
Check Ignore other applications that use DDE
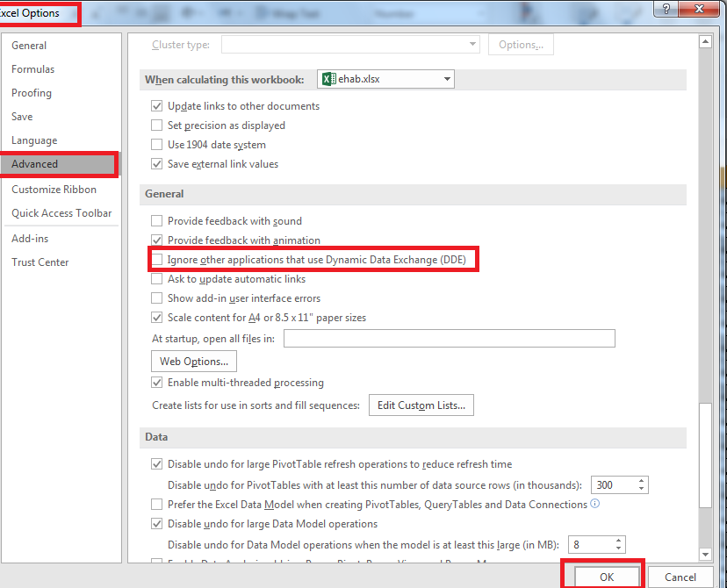tap(156, 260)
